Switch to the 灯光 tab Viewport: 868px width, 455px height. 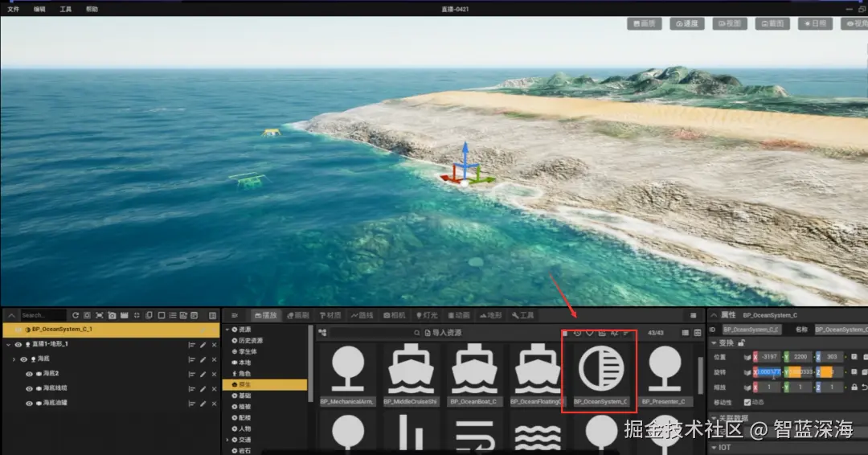point(427,315)
